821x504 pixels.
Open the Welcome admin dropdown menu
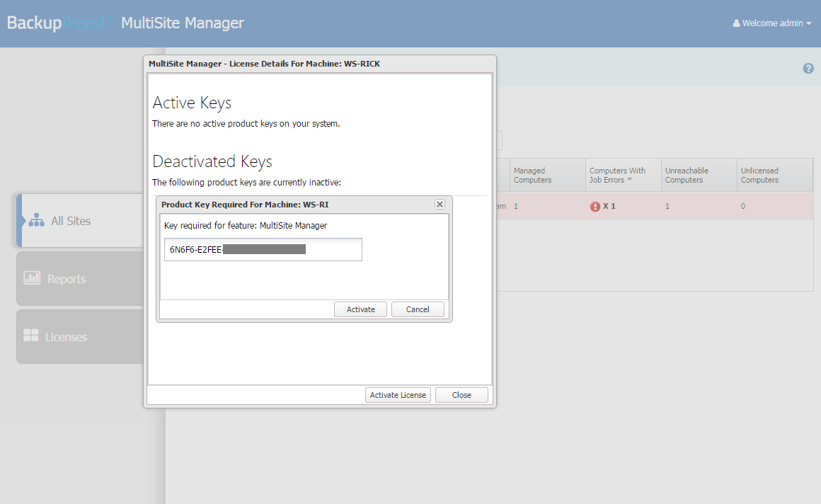[772, 23]
